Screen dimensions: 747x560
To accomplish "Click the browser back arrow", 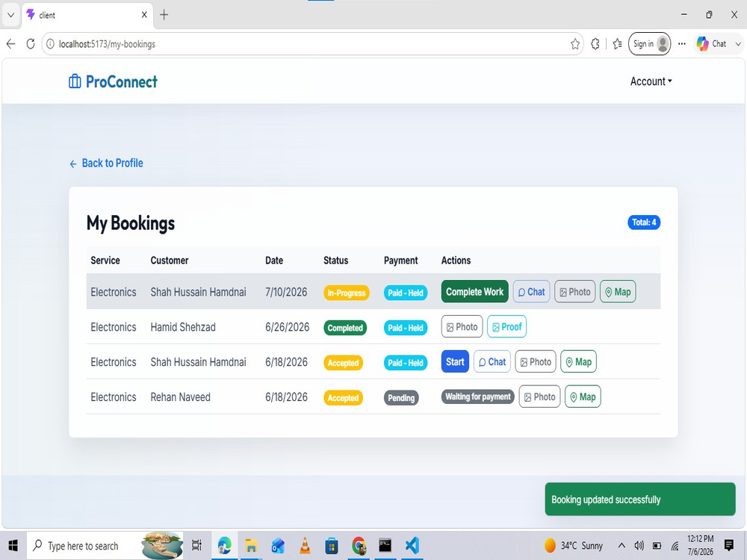I will pyautogui.click(x=11, y=44).
